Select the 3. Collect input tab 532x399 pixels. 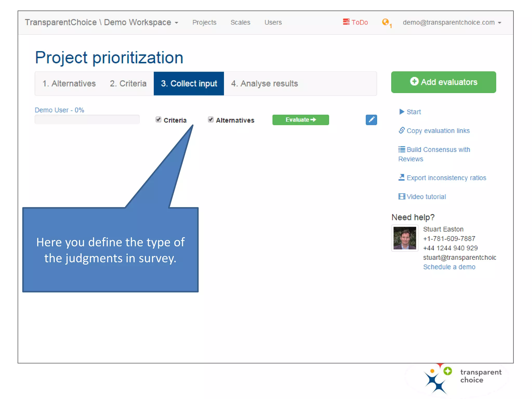click(x=189, y=84)
